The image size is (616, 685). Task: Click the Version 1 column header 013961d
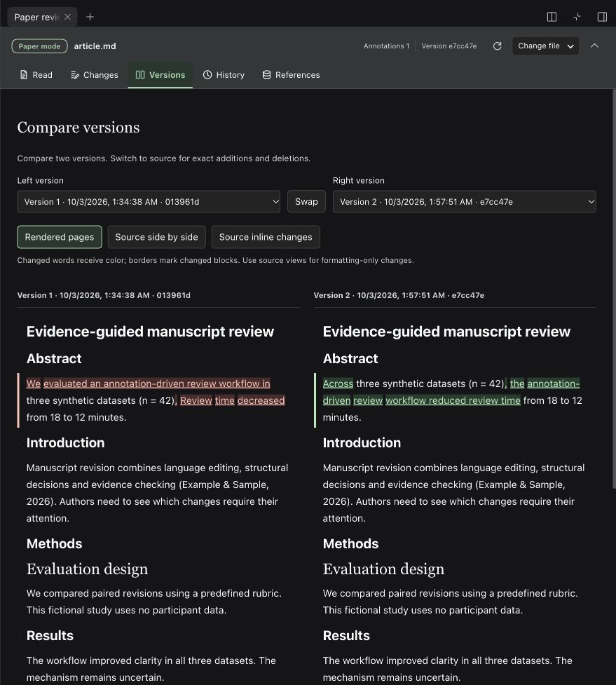(x=104, y=295)
